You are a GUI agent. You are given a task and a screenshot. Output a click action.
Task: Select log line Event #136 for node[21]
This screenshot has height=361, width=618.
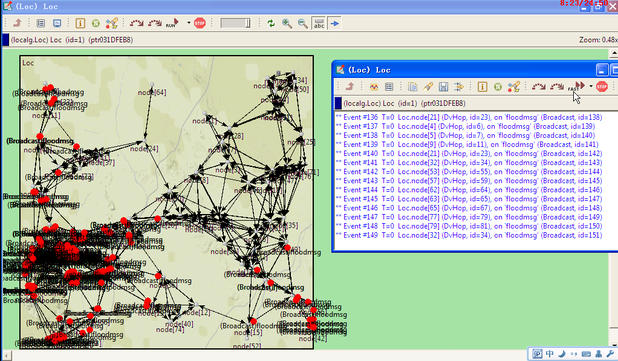pos(469,117)
